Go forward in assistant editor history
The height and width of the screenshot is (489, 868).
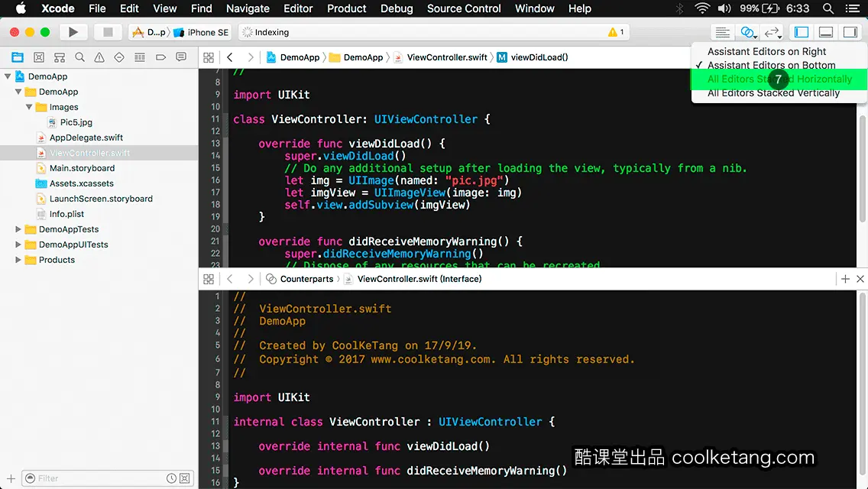point(250,279)
